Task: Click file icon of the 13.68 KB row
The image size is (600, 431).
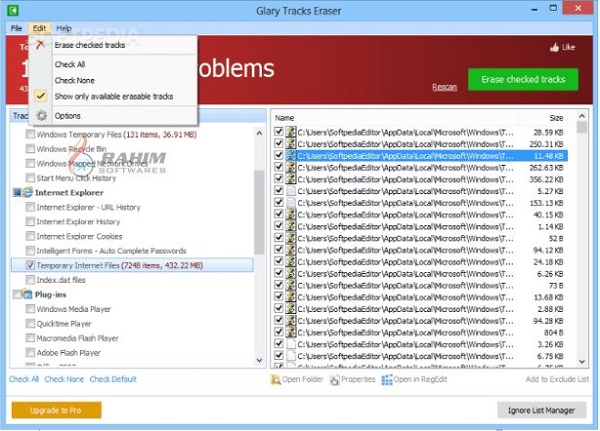Action: pos(291,297)
